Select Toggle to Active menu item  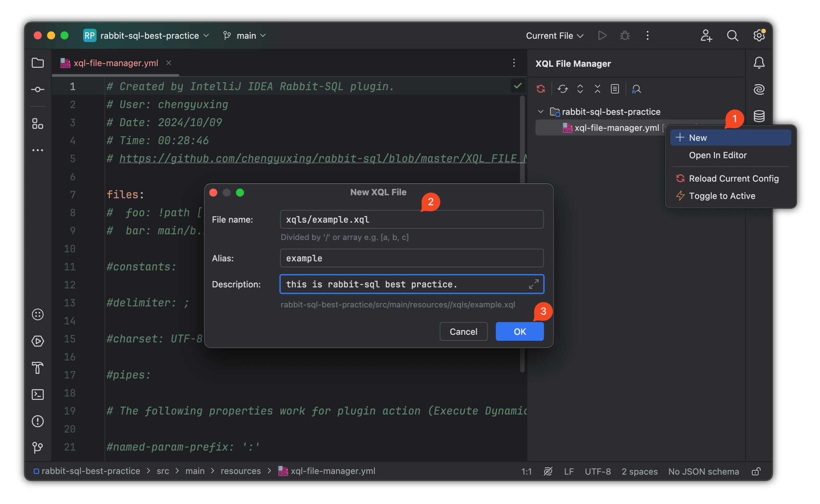pyautogui.click(x=730, y=196)
